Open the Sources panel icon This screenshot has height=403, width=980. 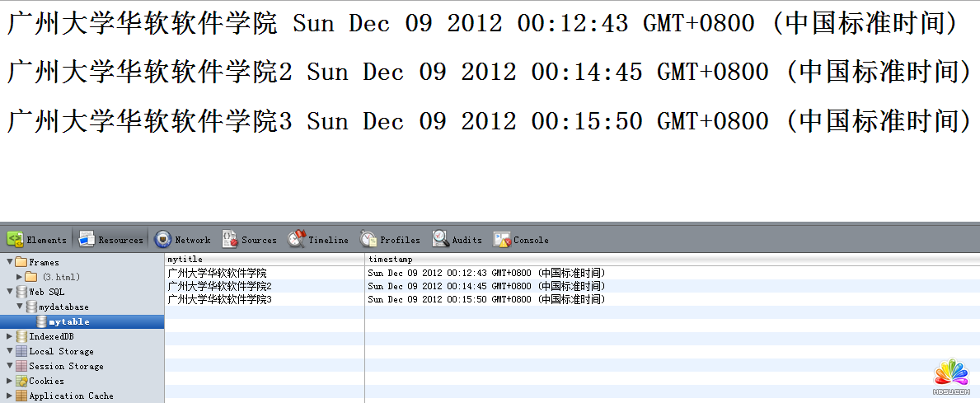click(230, 240)
